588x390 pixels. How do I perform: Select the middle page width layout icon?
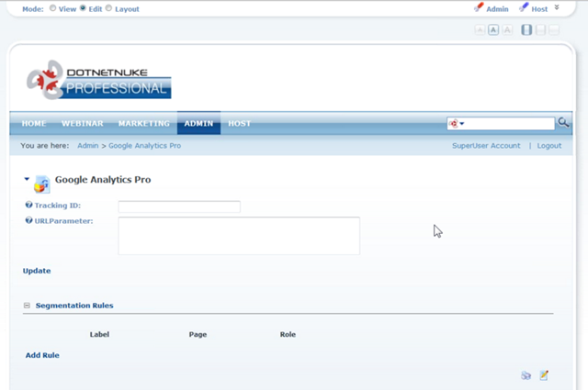pyautogui.click(x=540, y=29)
